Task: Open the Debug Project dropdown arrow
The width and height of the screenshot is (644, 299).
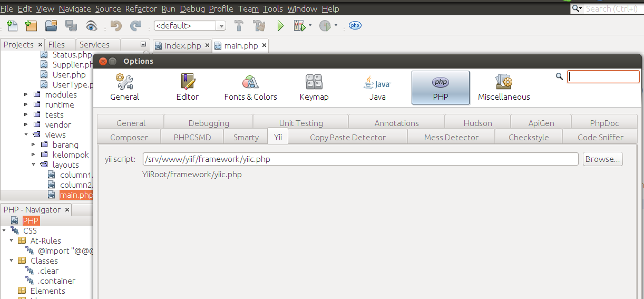Action: [310, 25]
